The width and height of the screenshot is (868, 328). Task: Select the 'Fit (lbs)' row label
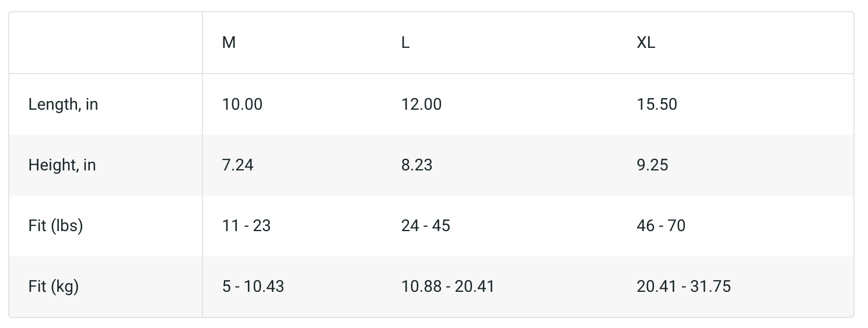pos(55,225)
